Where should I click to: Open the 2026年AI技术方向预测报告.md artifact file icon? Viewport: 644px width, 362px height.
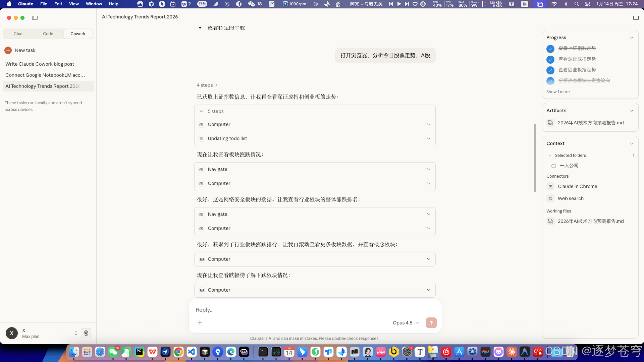550,123
